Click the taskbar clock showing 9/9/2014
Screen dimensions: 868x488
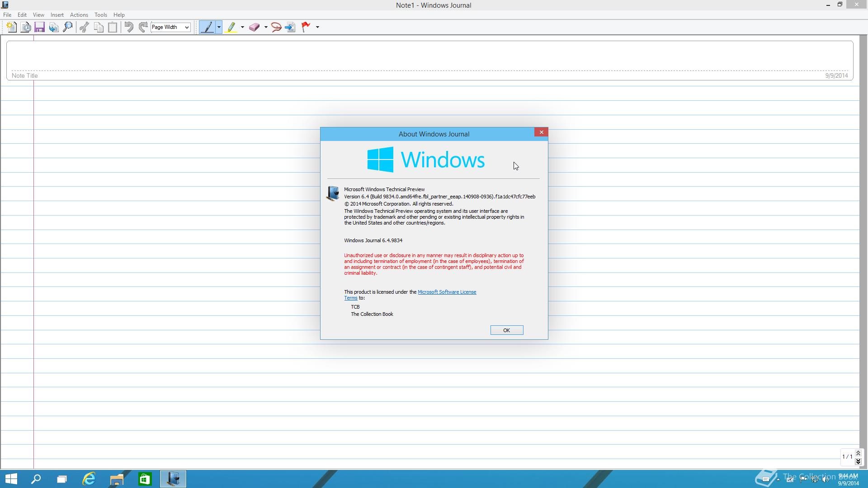pyautogui.click(x=848, y=479)
